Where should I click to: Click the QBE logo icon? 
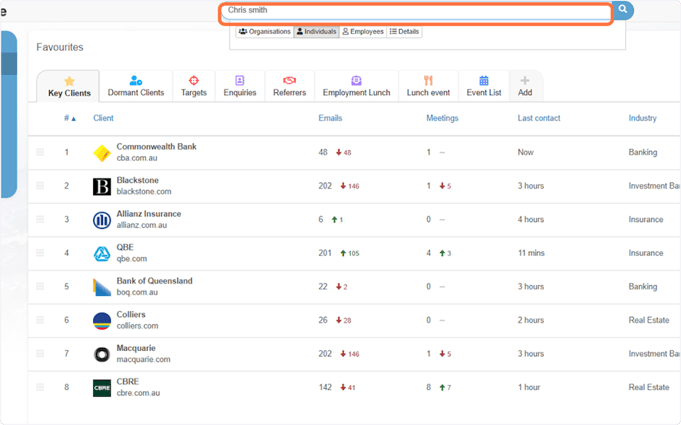click(102, 254)
